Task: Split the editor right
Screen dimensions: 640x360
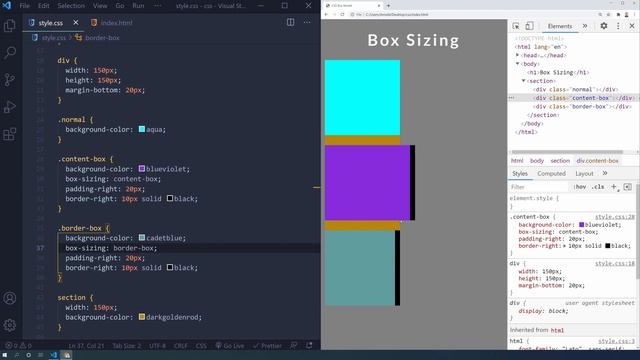Action: click(x=290, y=22)
